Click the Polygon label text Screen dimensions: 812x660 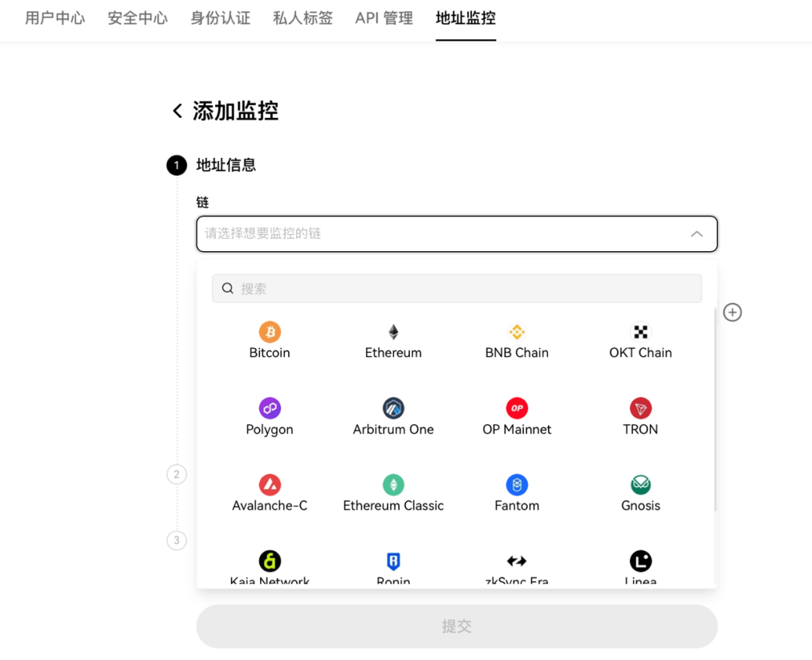[270, 430]
